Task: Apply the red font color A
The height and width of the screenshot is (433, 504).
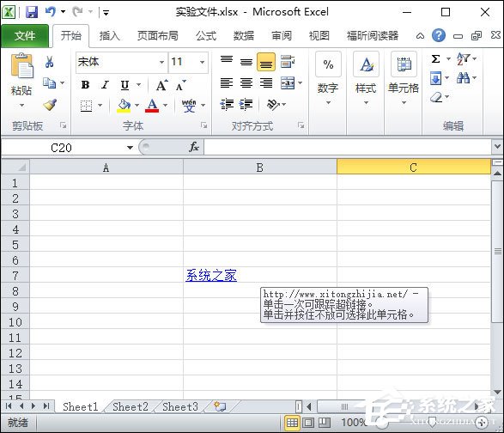Action: click(152, 106)
